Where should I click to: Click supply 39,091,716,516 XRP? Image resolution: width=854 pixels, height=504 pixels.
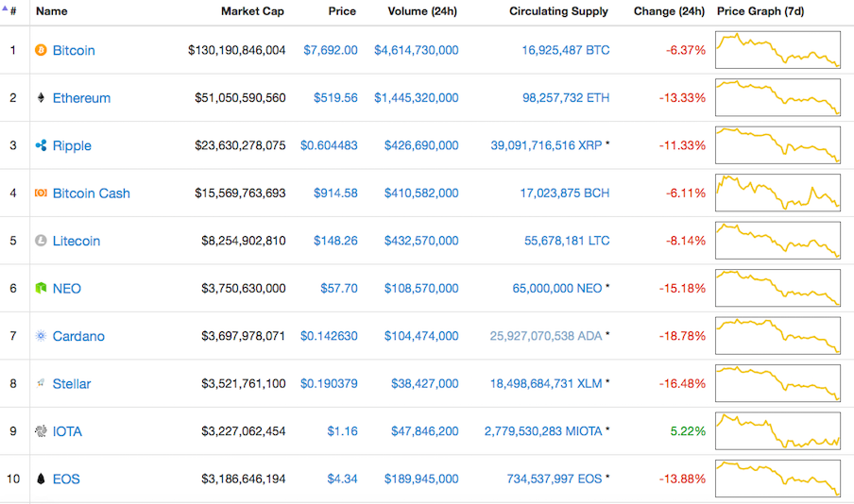tap(546, 145)
